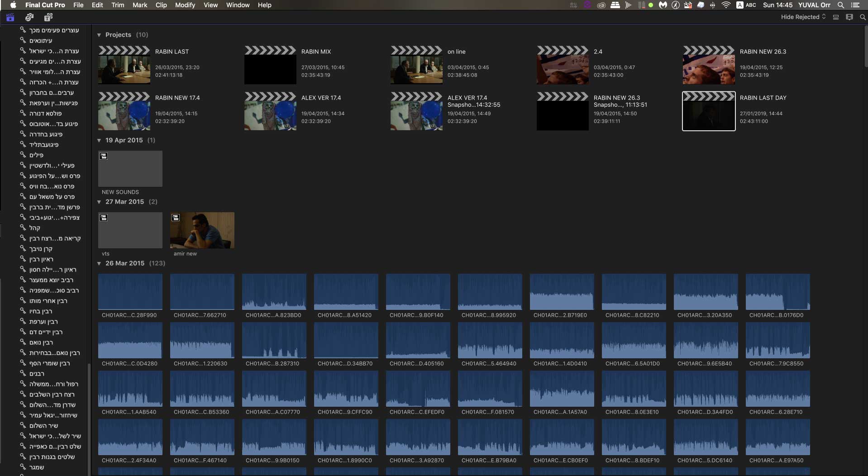Select audio clip CH01ARC...C.28F990

tap(130, 292)
